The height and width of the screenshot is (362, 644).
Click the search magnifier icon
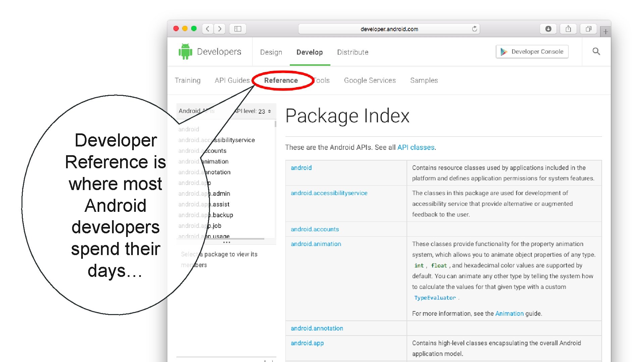click(596, 51)
